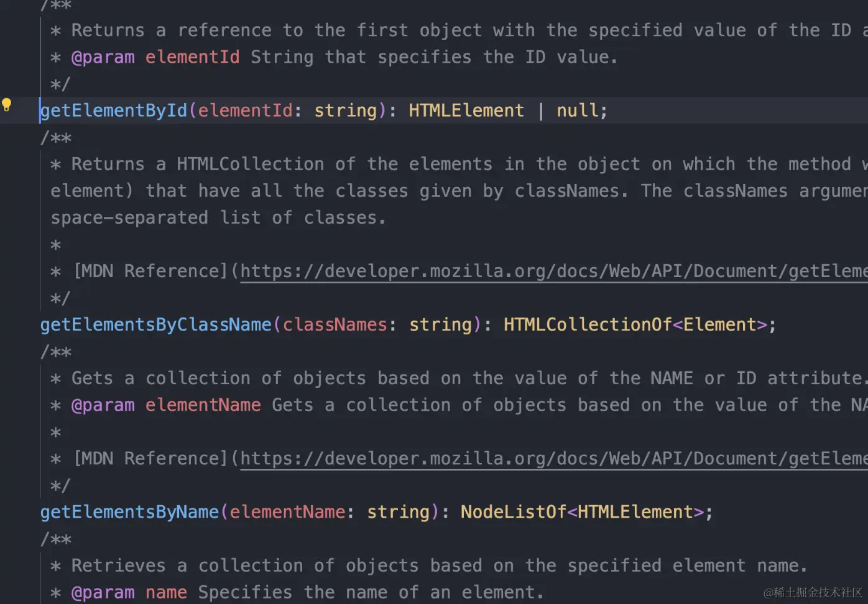This screenshot has width=868, height=604.
Task: Click the getElementsByName method name
Action: click(130, 512)
